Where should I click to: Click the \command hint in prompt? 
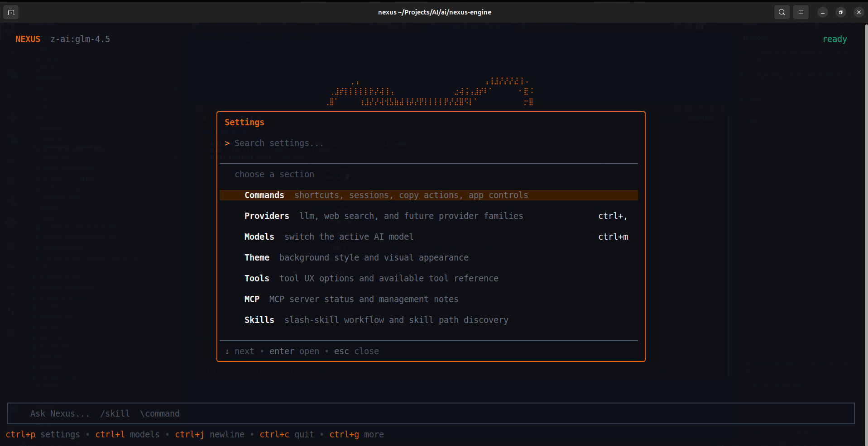pos(160,413)
